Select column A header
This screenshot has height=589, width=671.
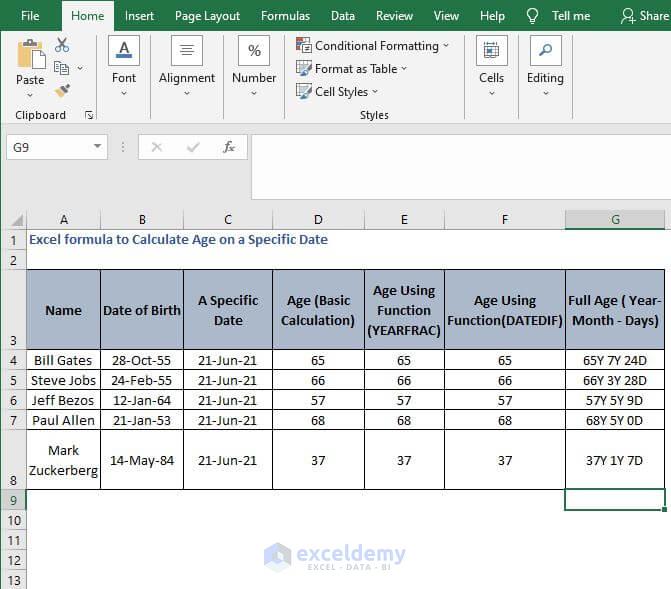point(64,220)
